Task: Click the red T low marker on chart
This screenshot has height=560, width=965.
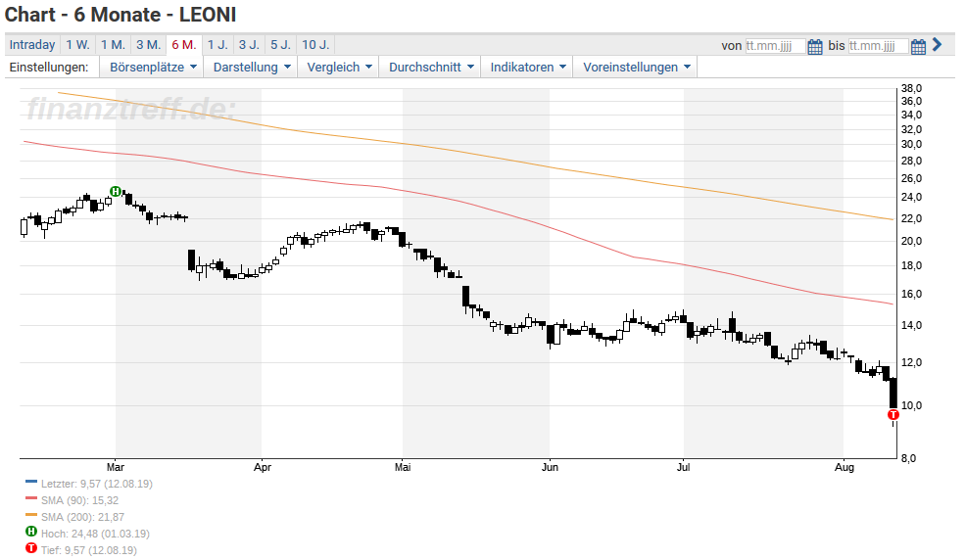Action: [893, 414]
